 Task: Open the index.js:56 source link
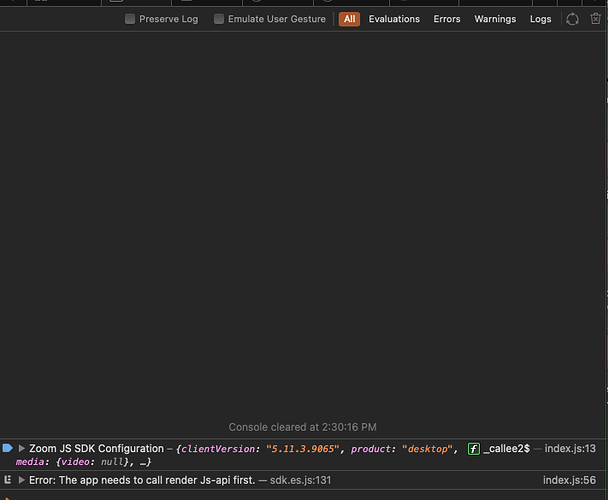pos(569,480)
